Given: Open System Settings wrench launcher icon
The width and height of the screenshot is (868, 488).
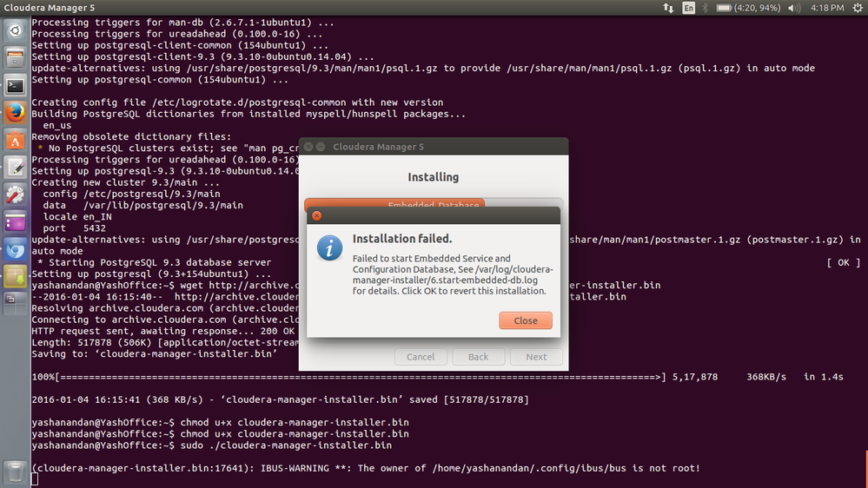Looking at the screenshot, I should (15, 195).
